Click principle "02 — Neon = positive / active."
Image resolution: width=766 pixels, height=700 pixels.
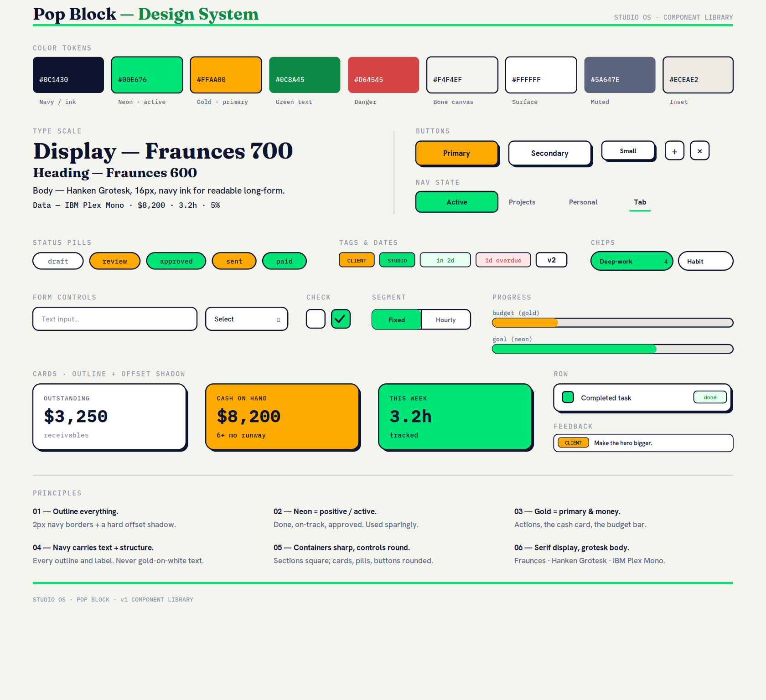[325, 511]
